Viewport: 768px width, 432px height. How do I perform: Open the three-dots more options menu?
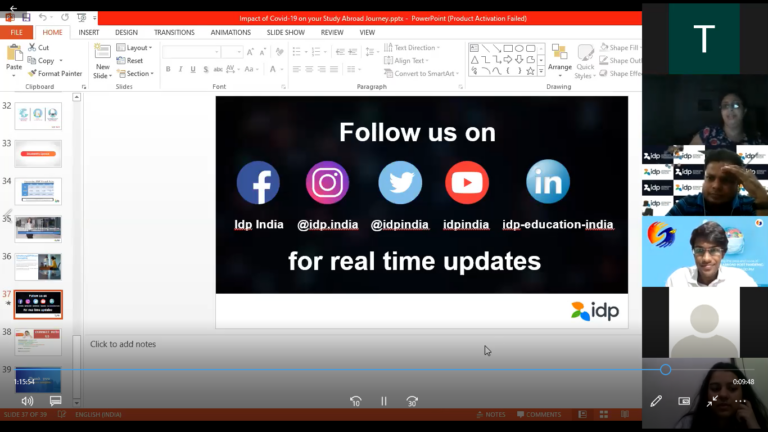tap(741, 401)
